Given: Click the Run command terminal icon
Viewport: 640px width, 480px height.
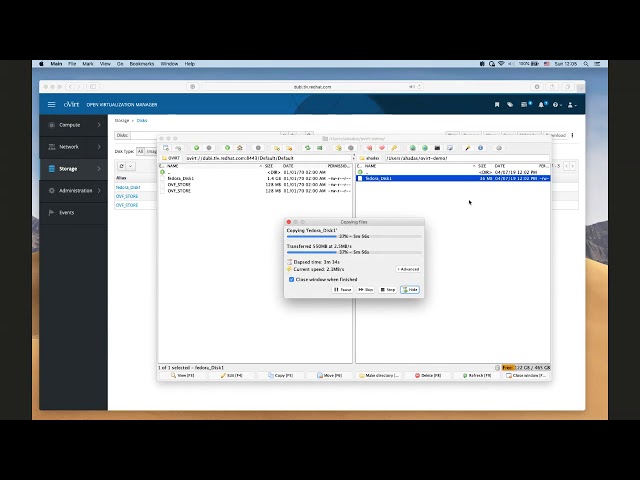Looking at the screenshot, I should (437, 148).
